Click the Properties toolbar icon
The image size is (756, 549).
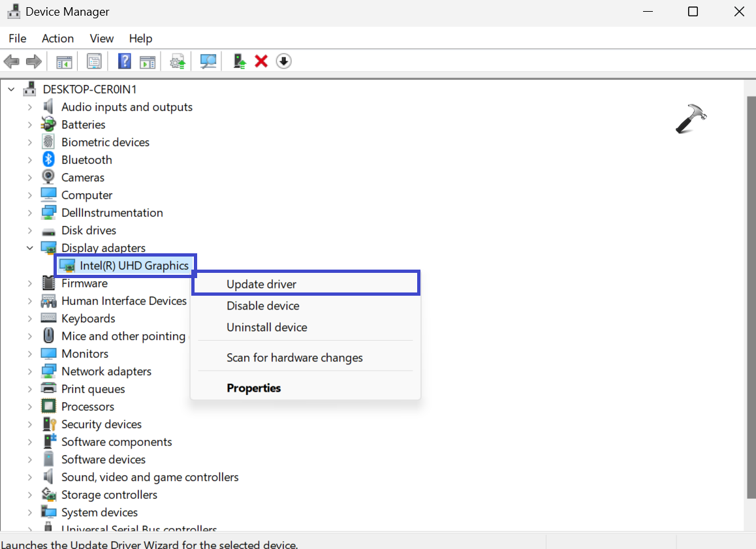95,61
